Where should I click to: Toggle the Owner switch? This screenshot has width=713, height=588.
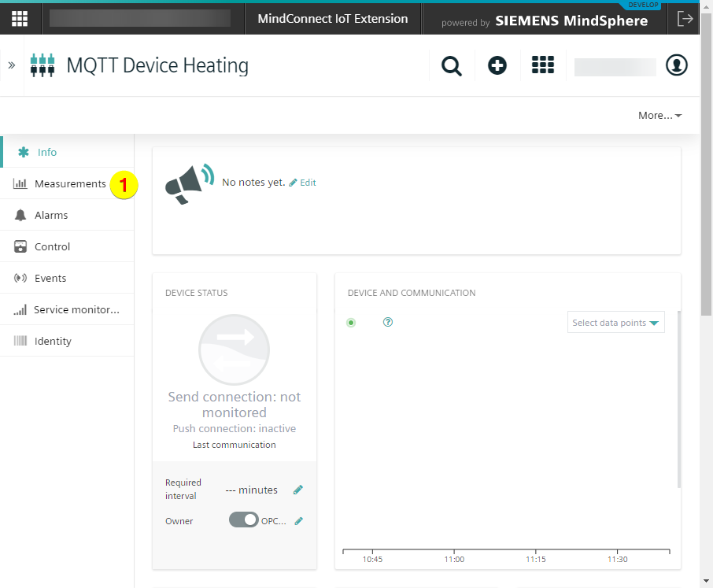(x=244, y=520)
